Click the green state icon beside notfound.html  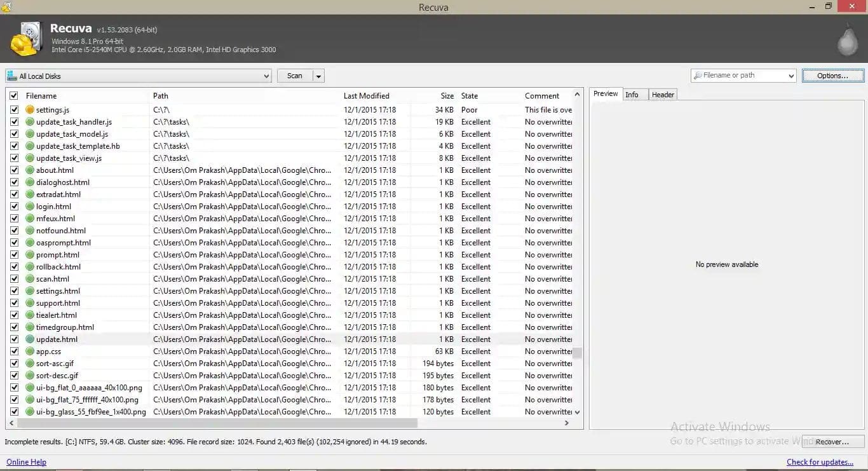[x=30, y=231]
